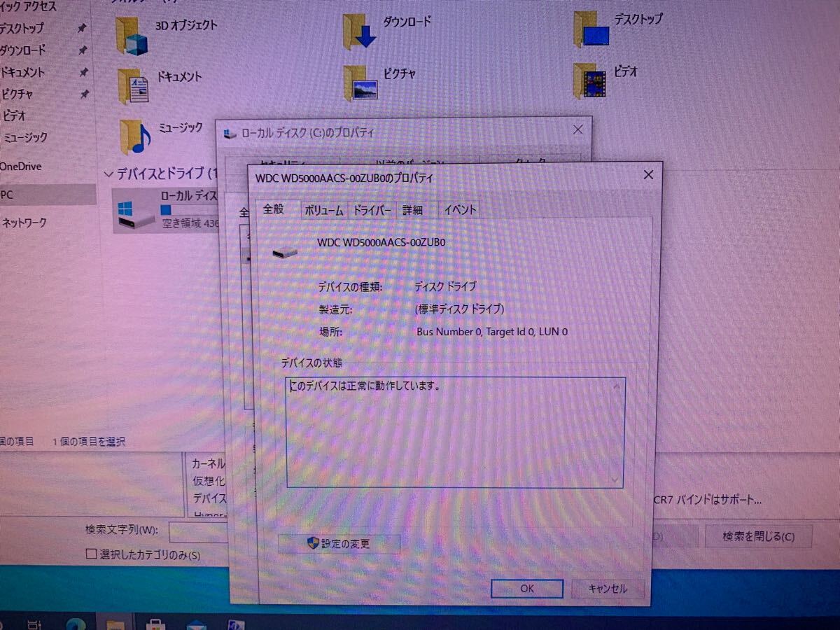This screenshot has width=840, height=630.
Task: Click the 設定の変更 button
Action: click(x=339, y=543)
